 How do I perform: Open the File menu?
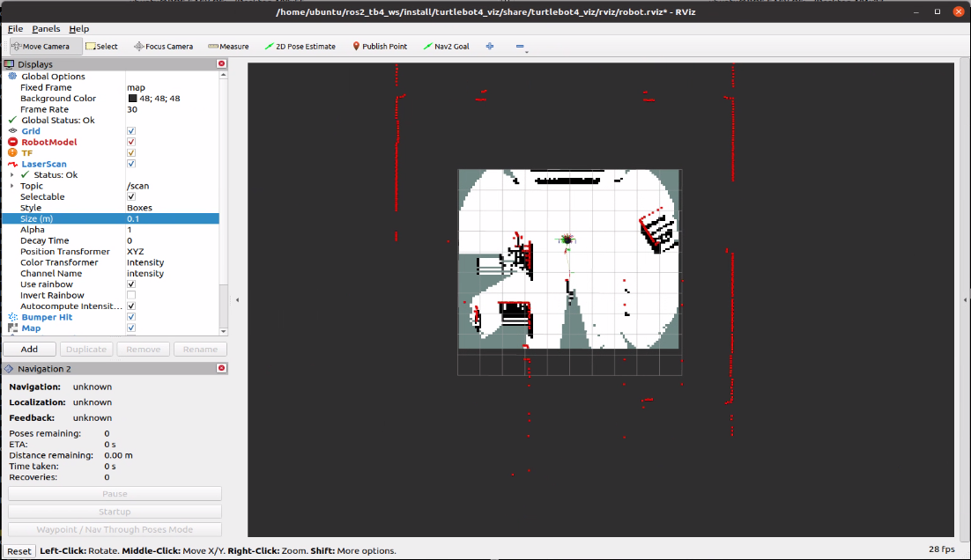16,29
